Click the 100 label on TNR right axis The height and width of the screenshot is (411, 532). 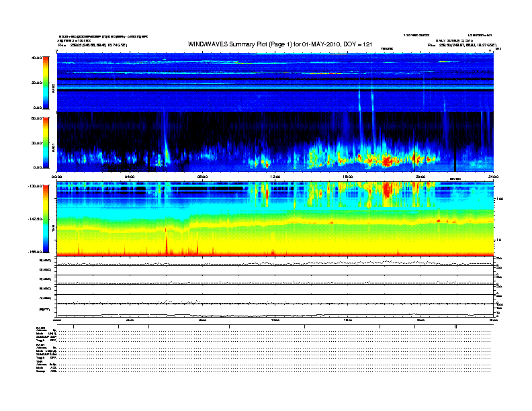pyautogui.click(x=500, y=199)
